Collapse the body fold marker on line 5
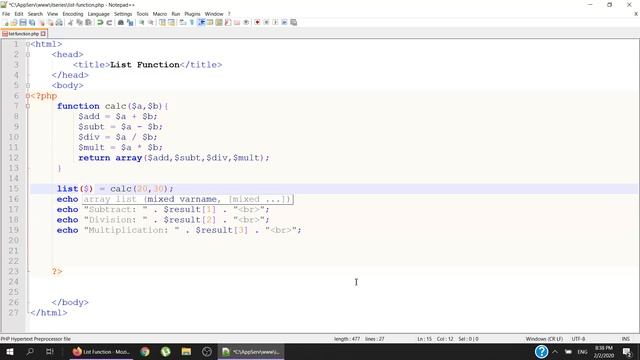Viewport: 640px width, 360px height. [28, 85]
